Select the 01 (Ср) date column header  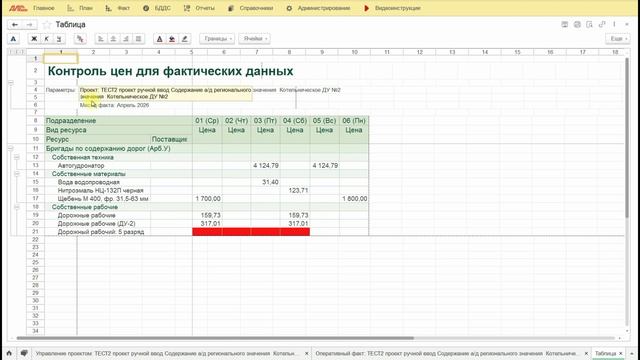click(x=207, y=121)
